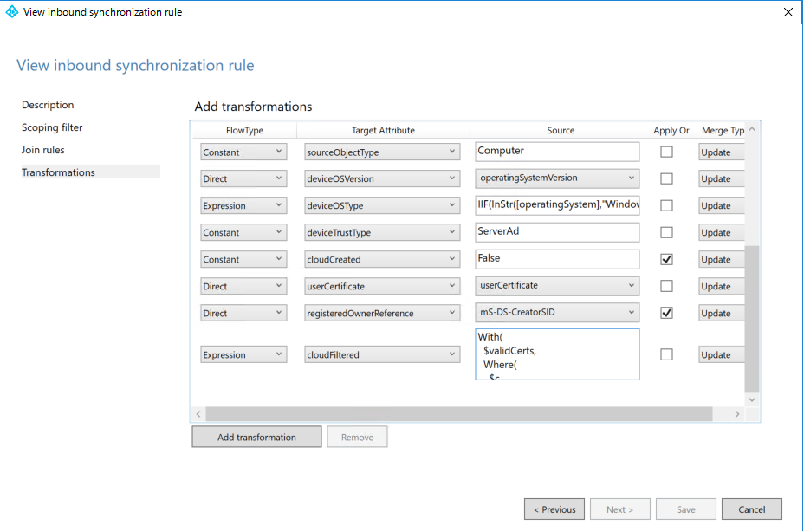The height and width of the screenshot is (532, 804).
Task: Open Merge Type dropdown for deviceOSType row
Action: tap(722, 205)
